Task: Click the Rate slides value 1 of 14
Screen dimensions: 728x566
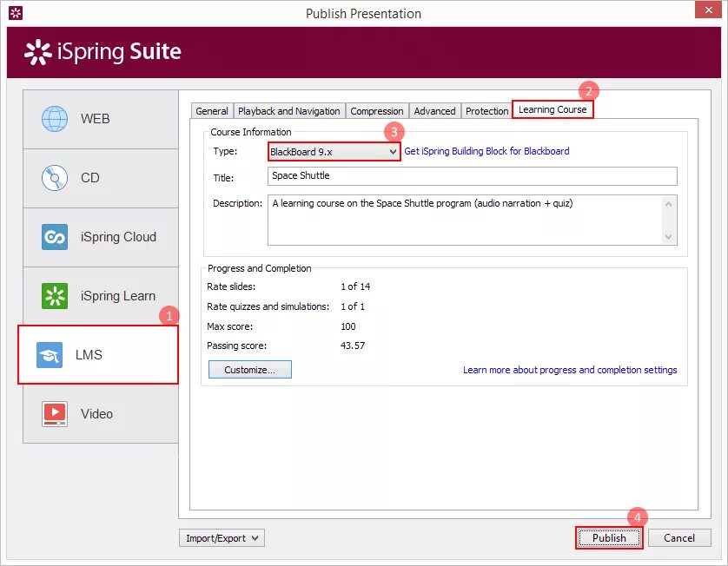Action: click(x=355, y=286)
